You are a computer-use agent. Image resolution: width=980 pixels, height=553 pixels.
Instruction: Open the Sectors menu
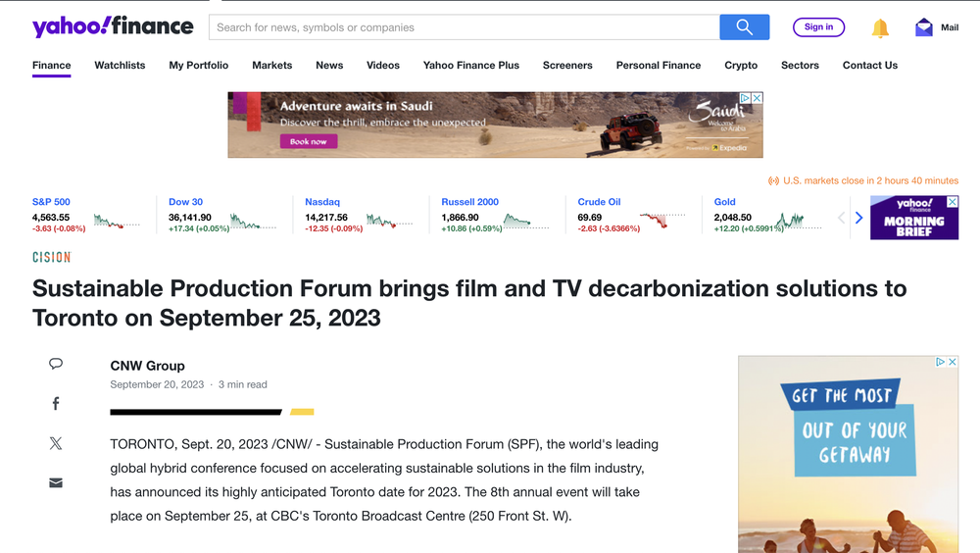coord(800,65)
